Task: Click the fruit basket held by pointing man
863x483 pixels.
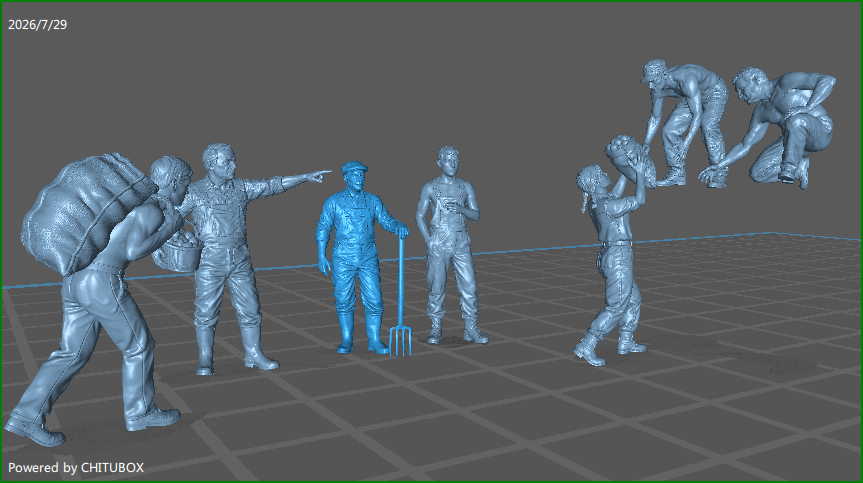Action: click(179, 250)
